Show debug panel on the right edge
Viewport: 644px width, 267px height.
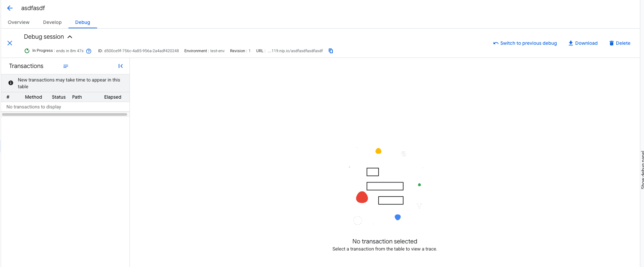(642, 170)
